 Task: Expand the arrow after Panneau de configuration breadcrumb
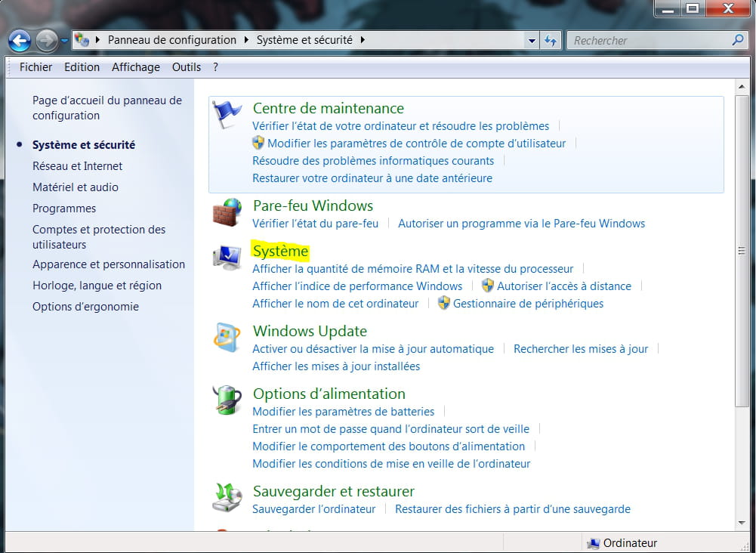tap(246, 40)
